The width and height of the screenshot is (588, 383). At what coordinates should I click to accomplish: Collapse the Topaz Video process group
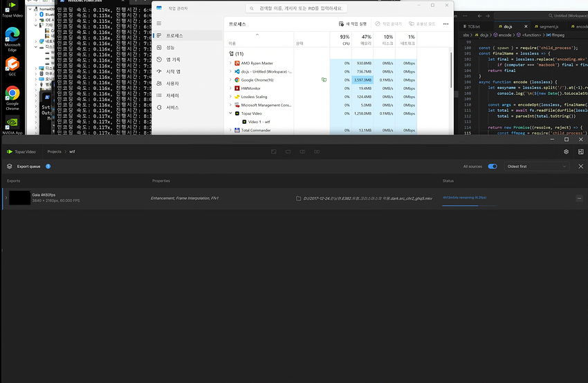[x=230, y=113]
